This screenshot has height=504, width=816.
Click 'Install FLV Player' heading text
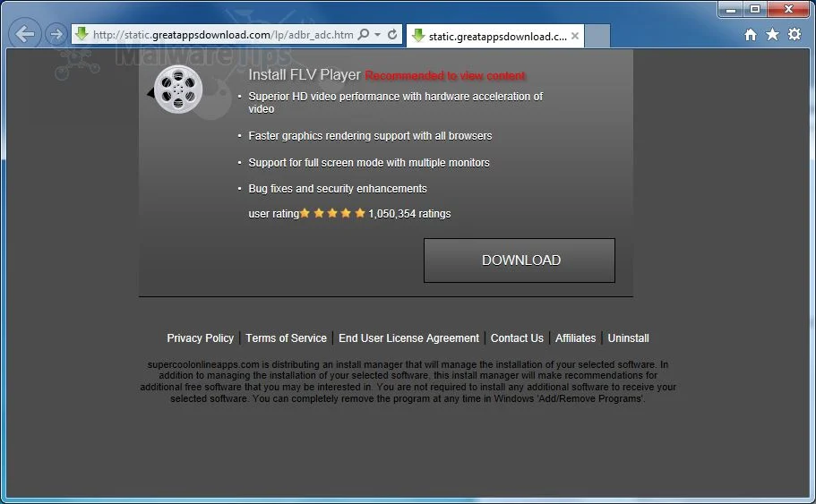pyautogui.click(x=305, y=75)
